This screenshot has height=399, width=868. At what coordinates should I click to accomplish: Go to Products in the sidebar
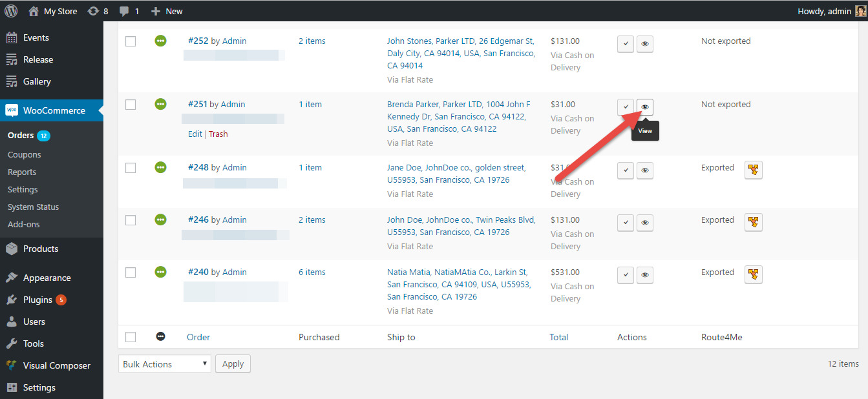coord(41,249)
